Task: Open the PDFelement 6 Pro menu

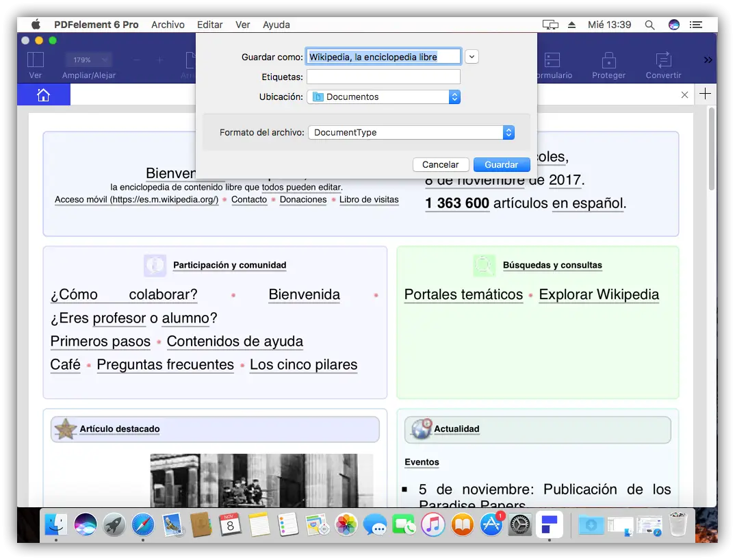Action: [x=96, y=25]
